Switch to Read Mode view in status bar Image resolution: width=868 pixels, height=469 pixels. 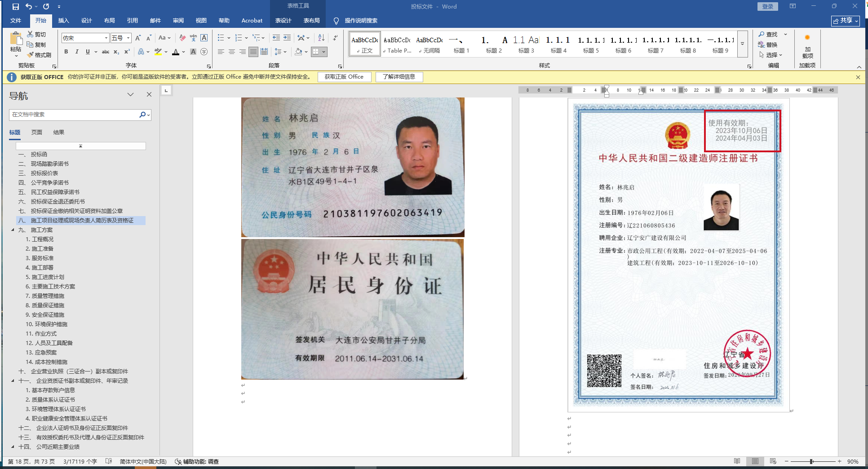737,461
